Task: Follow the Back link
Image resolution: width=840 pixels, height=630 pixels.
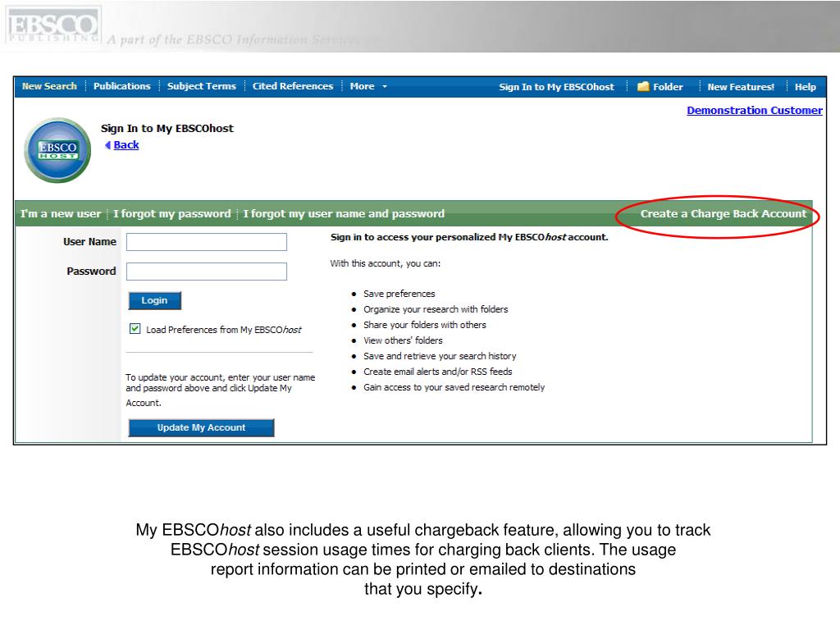Action: (126, 144)
